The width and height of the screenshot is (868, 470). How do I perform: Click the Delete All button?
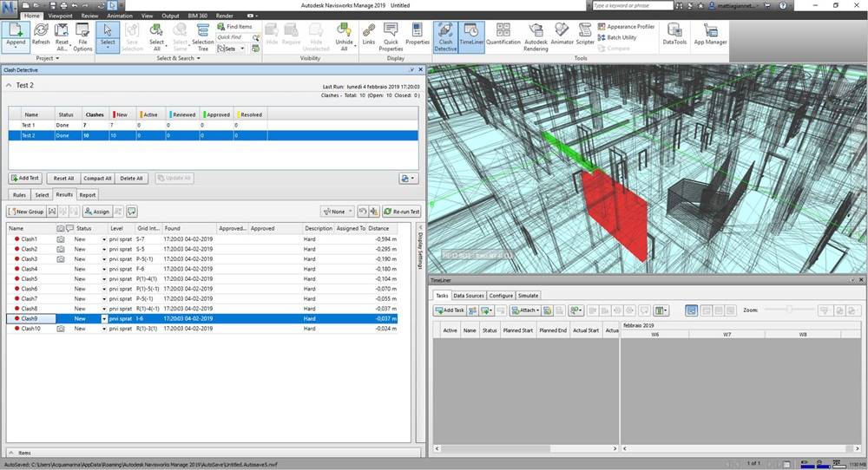[131, 178]
